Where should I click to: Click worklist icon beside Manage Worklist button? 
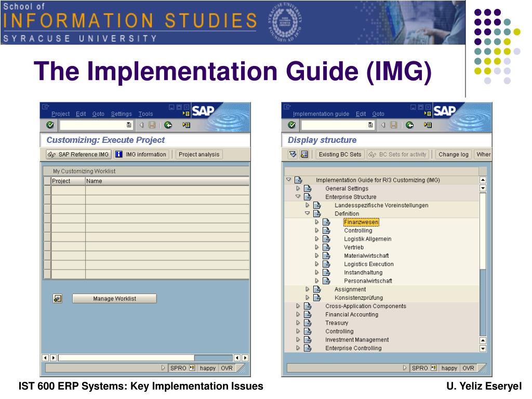pyautogui.click(x=58, y=299)
